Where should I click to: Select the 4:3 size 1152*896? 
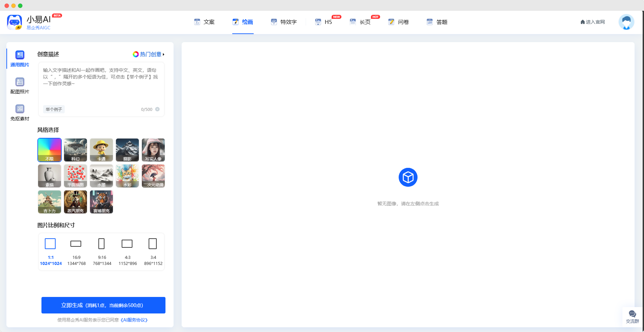127,251
